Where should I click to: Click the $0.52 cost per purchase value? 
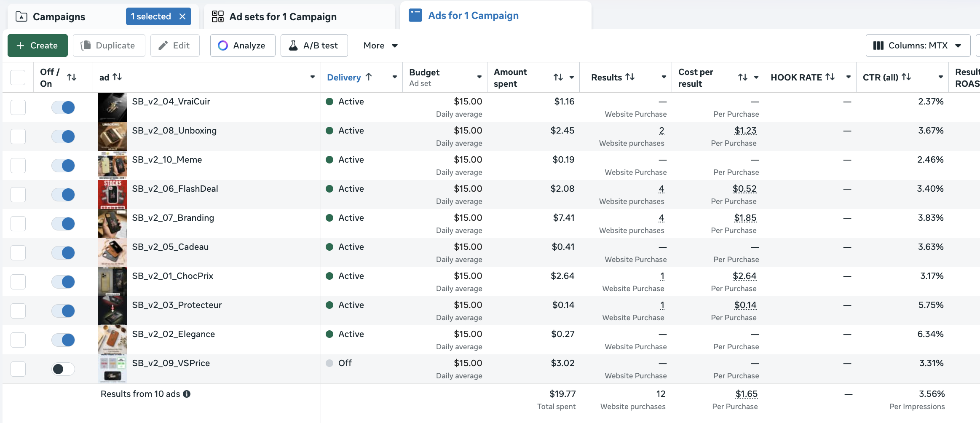coord(744,189)
